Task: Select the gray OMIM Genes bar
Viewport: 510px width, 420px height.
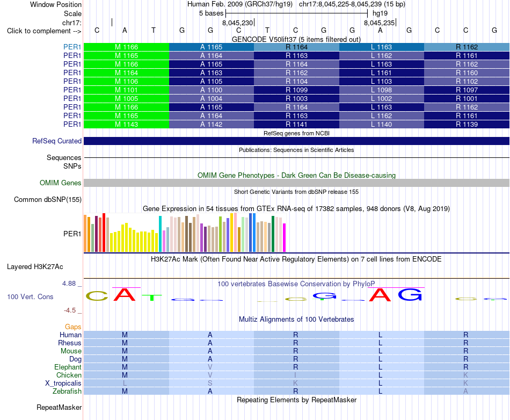Action: [x=296, y=183]
